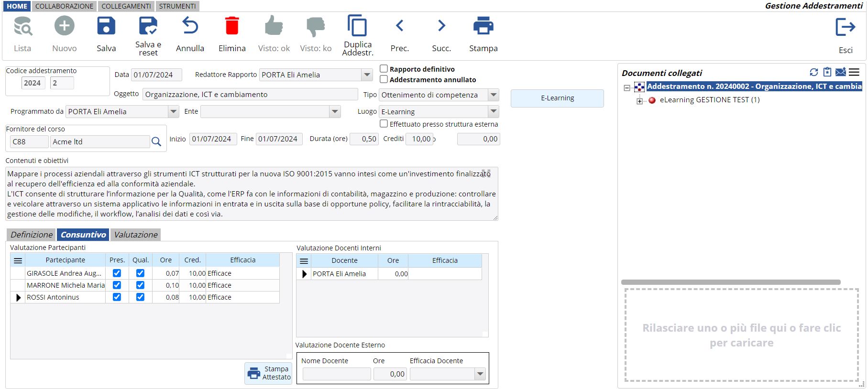This screenshot has height=389, width=868.
Task: Open the Redattore Rapporto dropdown
Action: tap(367, 75)
